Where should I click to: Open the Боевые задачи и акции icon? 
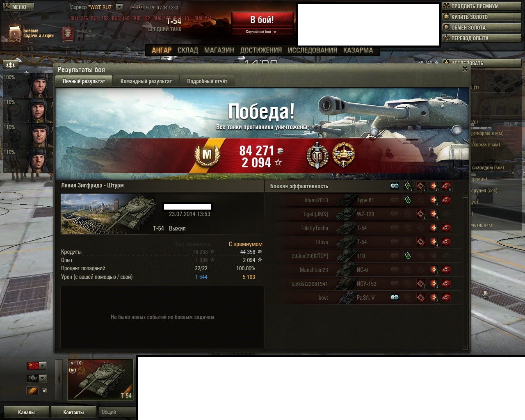[14, 33]
